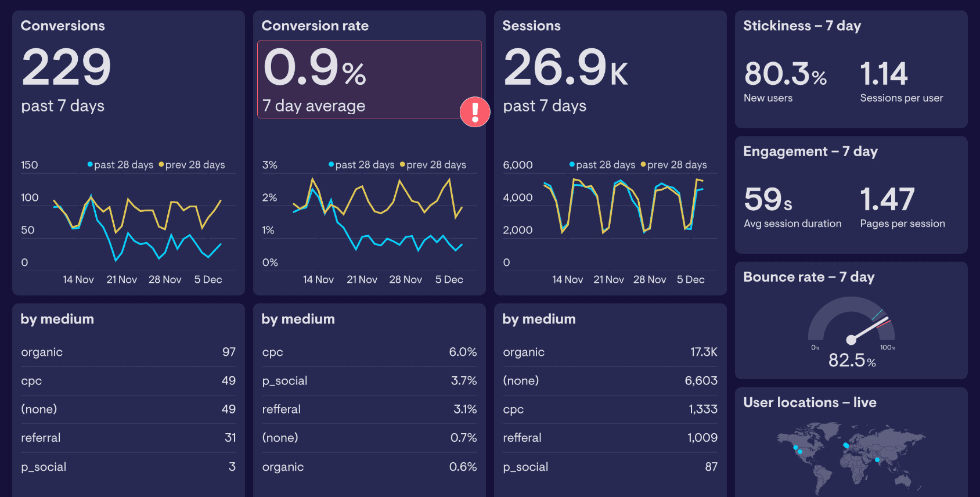
Task: Click yellow prev 28 days dot in Conversions chart
Action: pyautogui.click(x=161, y=164)
